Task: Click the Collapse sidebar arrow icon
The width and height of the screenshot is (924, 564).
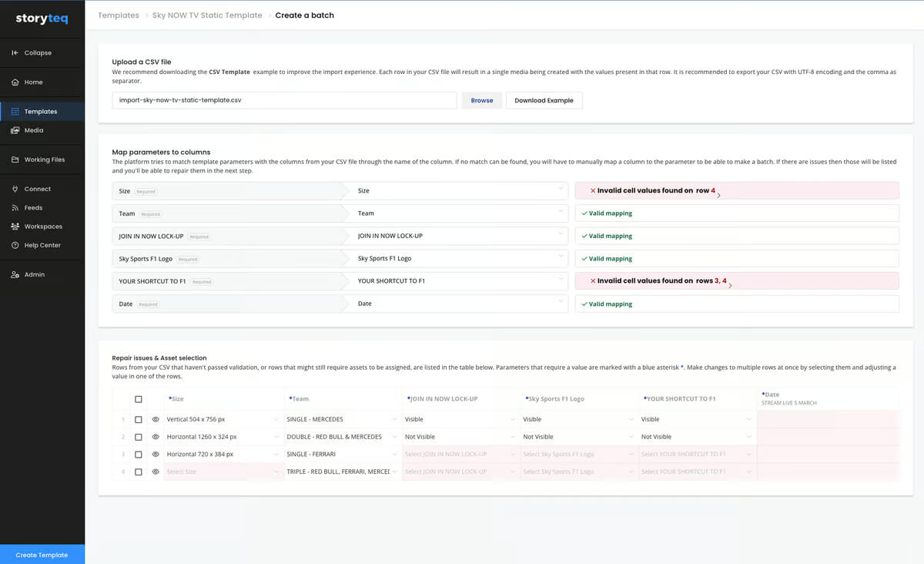Action: 15,53
